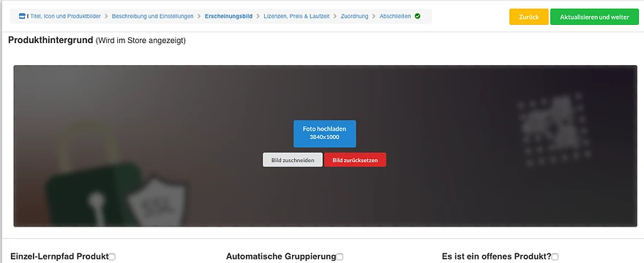Click Bild zuschneiden
The width and height of the screenshot is (644, 263).
point(293,160)
